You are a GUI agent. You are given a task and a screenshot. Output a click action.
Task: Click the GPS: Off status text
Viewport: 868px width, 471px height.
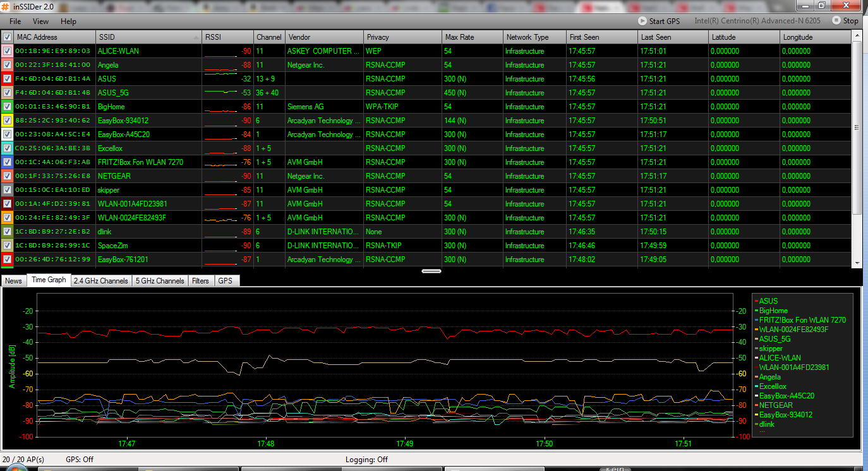pos(80,460)
